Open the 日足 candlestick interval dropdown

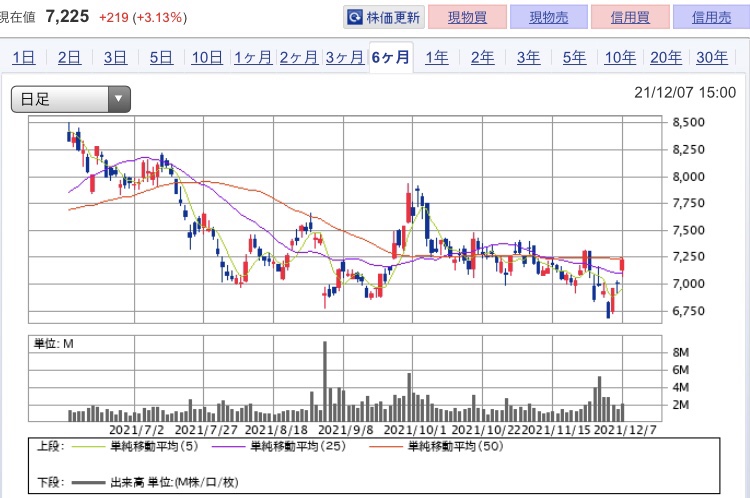tap(71, 100)
